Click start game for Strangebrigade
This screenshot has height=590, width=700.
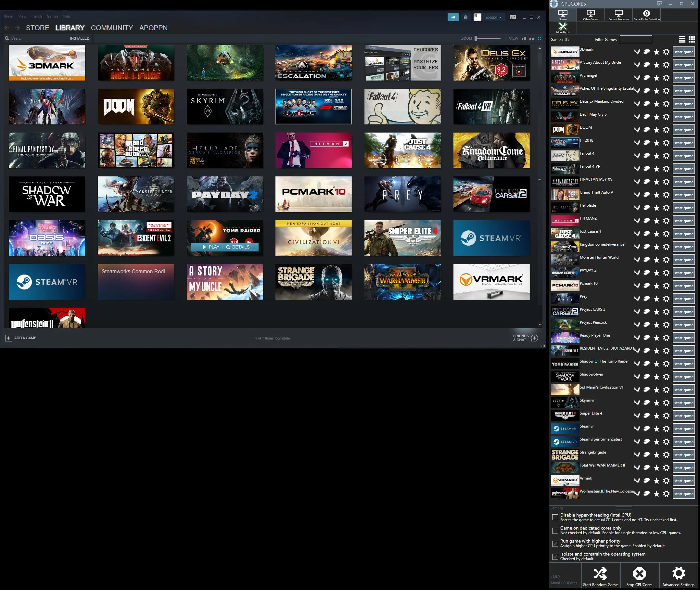pos(684,455)
